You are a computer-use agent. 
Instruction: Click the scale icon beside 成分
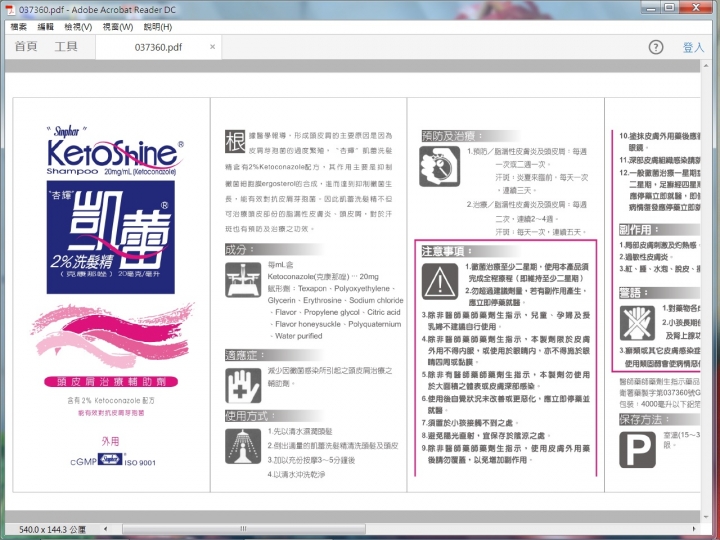point(243,280)
